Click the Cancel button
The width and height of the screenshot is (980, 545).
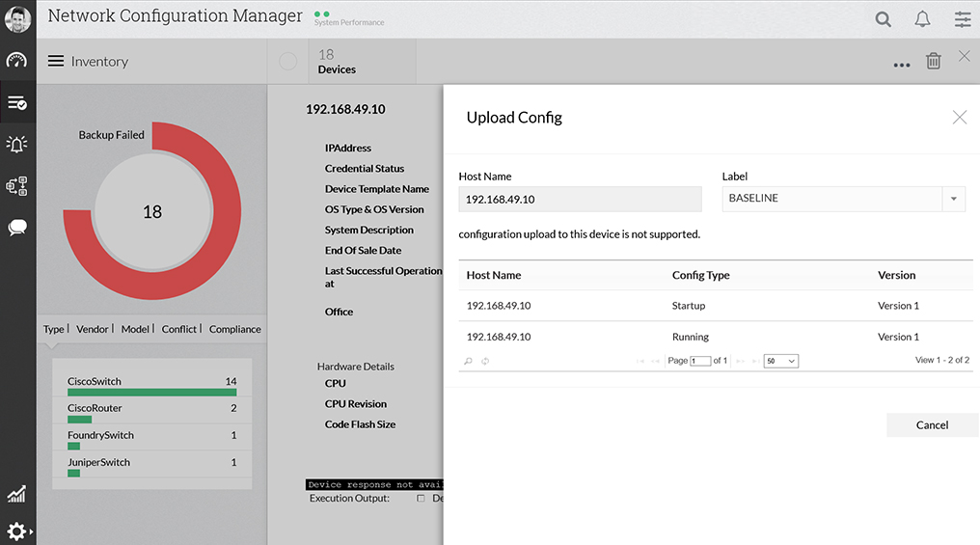(x=932, y=425)
